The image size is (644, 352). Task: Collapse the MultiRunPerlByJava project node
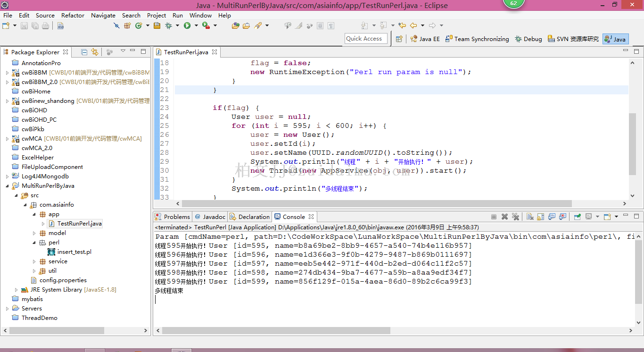click(x=7, y=186)
